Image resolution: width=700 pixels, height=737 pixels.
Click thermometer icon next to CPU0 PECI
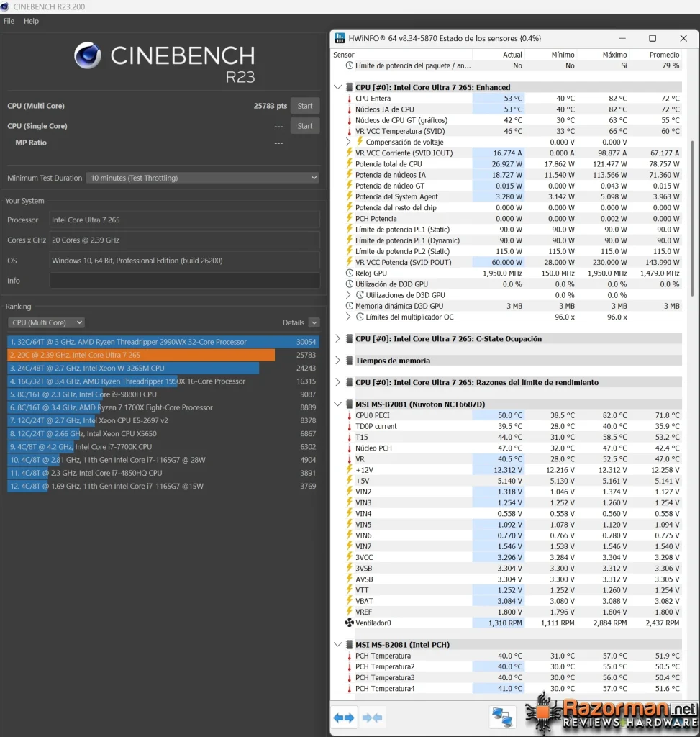[350, 415]
